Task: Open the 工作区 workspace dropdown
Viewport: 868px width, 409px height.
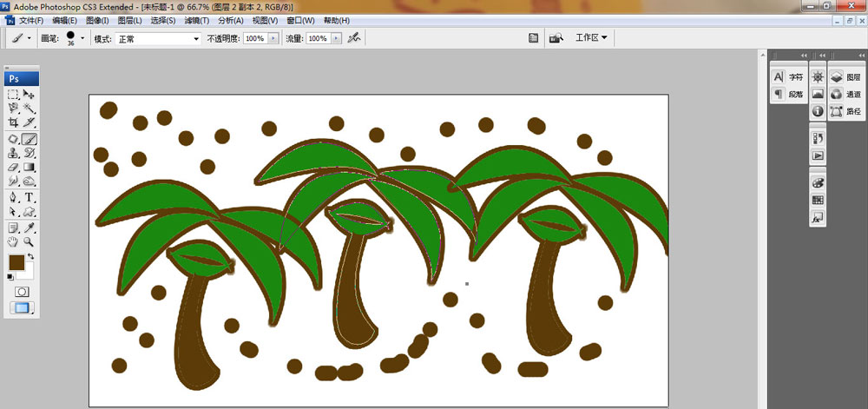Action: (591, 38)
